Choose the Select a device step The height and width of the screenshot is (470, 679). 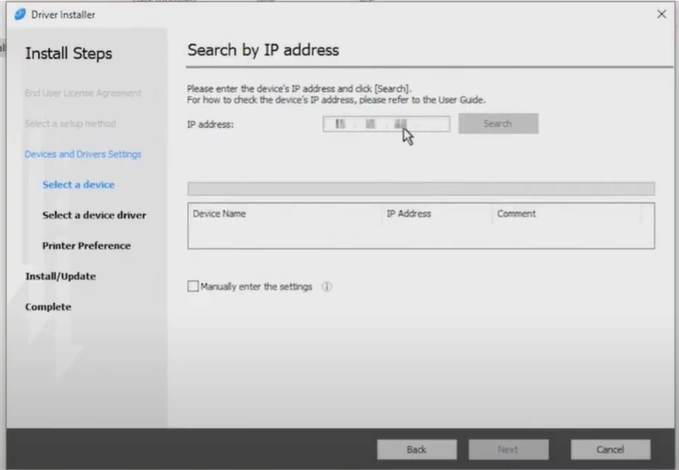click(78, 185)
